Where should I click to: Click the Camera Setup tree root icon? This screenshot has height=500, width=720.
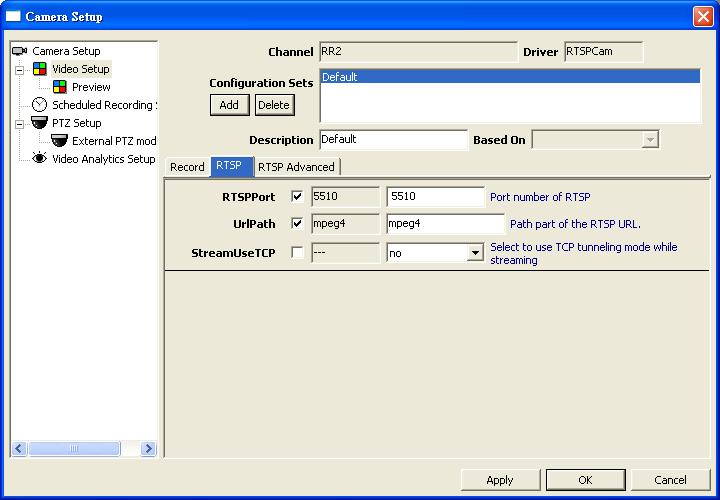[19, 51]
